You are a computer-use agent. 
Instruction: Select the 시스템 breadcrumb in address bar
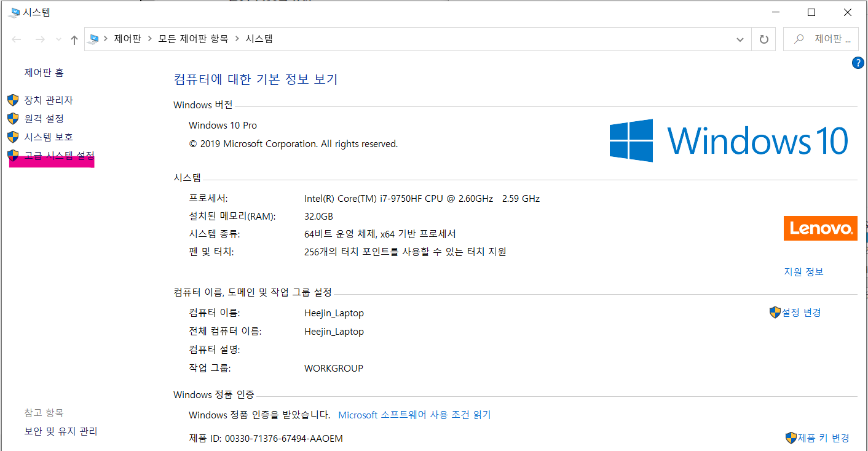click(259, 39)
